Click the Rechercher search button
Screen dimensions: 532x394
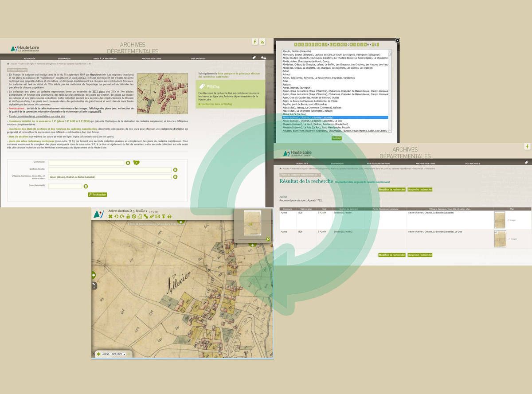(98, 195)
